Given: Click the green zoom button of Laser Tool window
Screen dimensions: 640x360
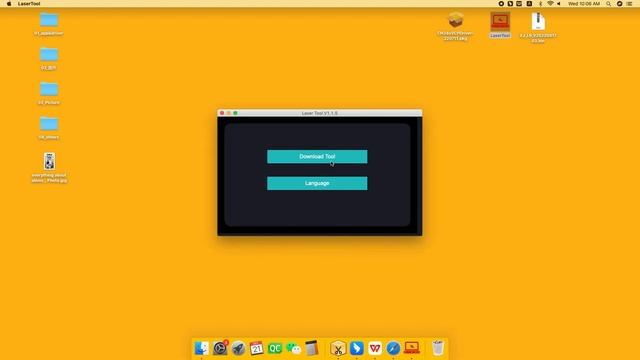Looking at the screenshot, I should click(236, 113).
